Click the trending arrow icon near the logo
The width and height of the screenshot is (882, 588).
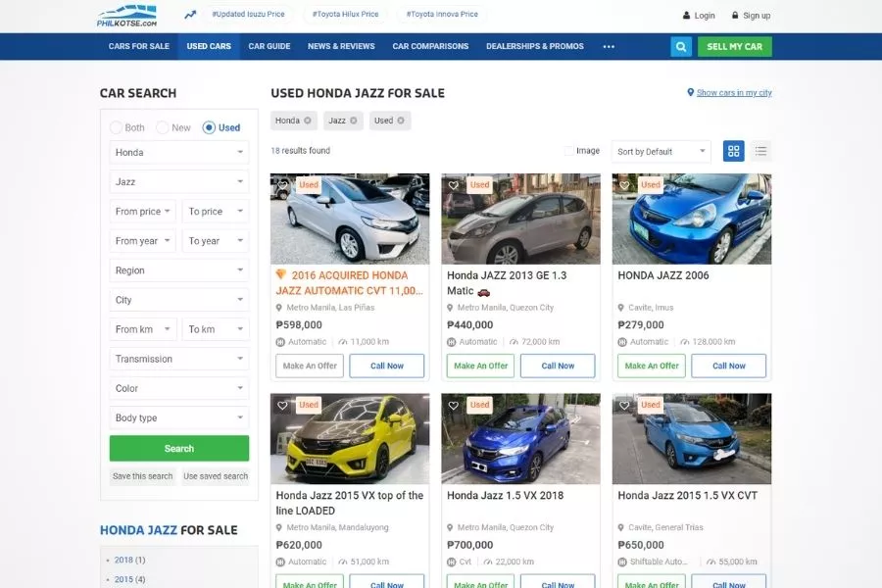(190, 14)
